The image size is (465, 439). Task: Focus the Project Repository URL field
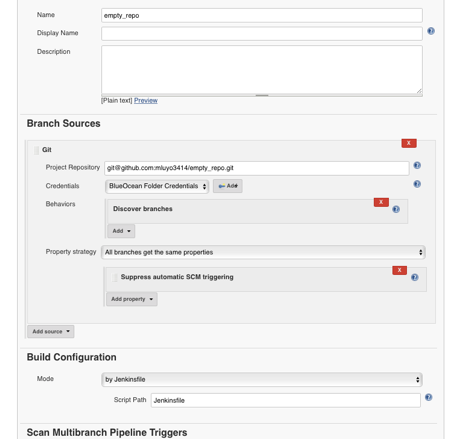[x=257, y=168]
